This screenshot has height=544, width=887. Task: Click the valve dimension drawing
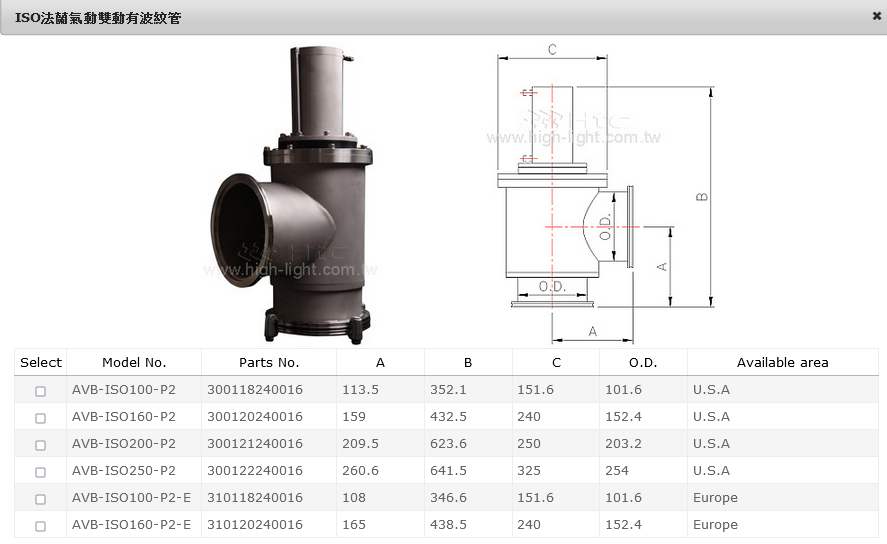pyautogui.click(x=603, y=196)
